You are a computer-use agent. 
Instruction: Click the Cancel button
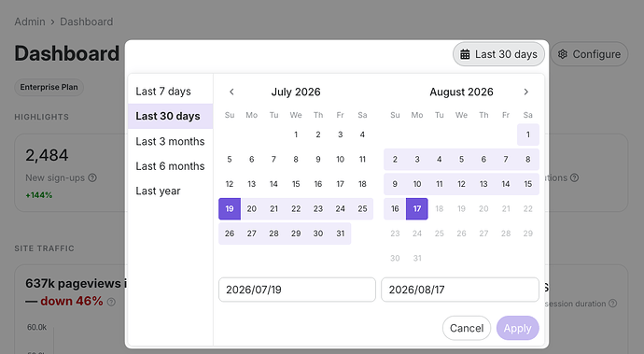(x=467, y=328)
